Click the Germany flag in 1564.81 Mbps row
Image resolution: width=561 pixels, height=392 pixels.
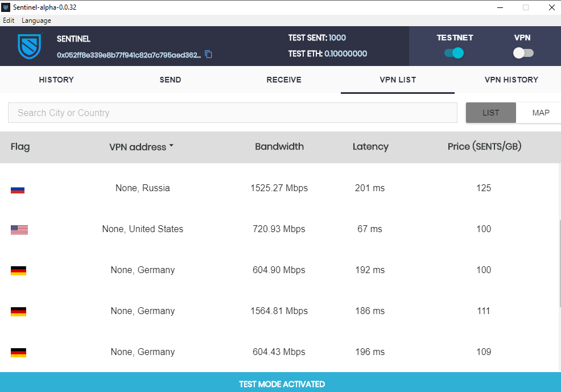pos(19,312)
